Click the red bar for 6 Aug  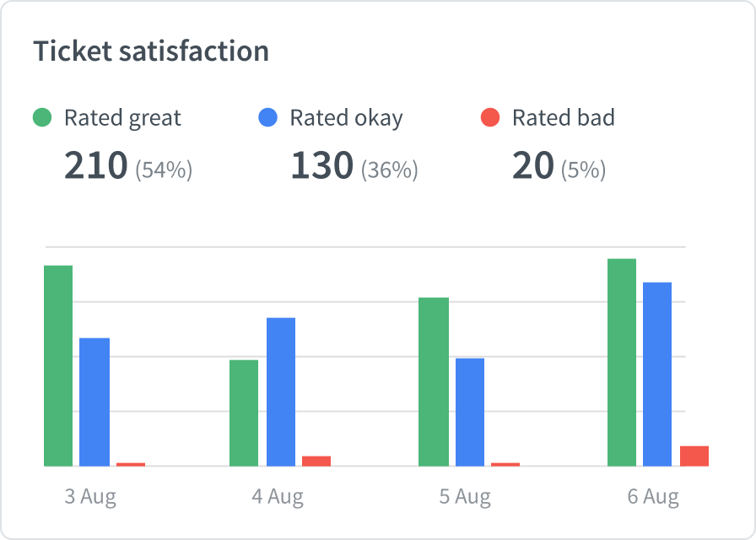click(x=694, y=456)
